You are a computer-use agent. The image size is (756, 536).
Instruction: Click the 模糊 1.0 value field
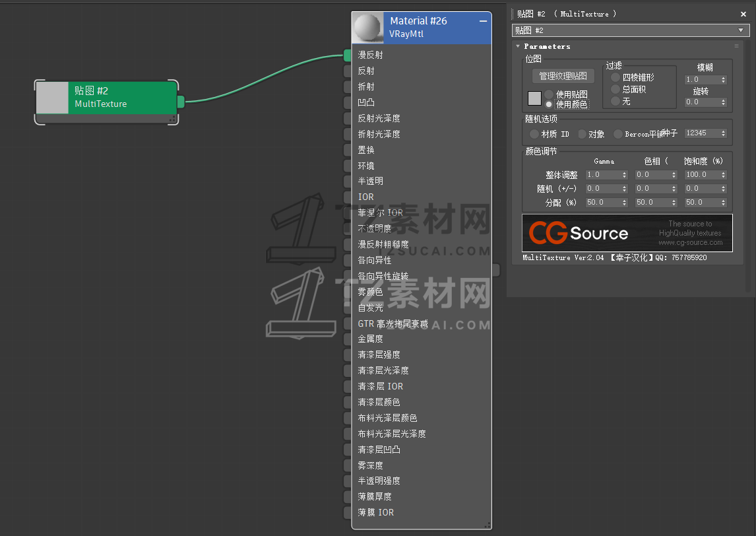(703, 80)
